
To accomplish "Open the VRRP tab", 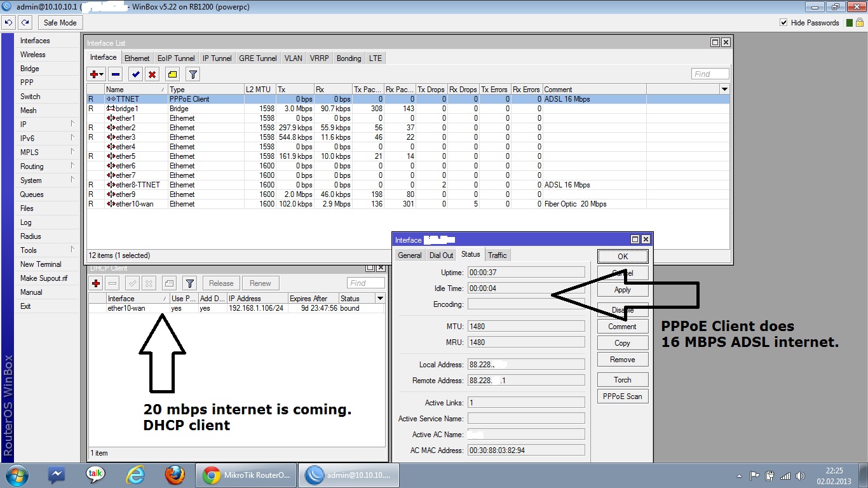I will click(320, 58).
